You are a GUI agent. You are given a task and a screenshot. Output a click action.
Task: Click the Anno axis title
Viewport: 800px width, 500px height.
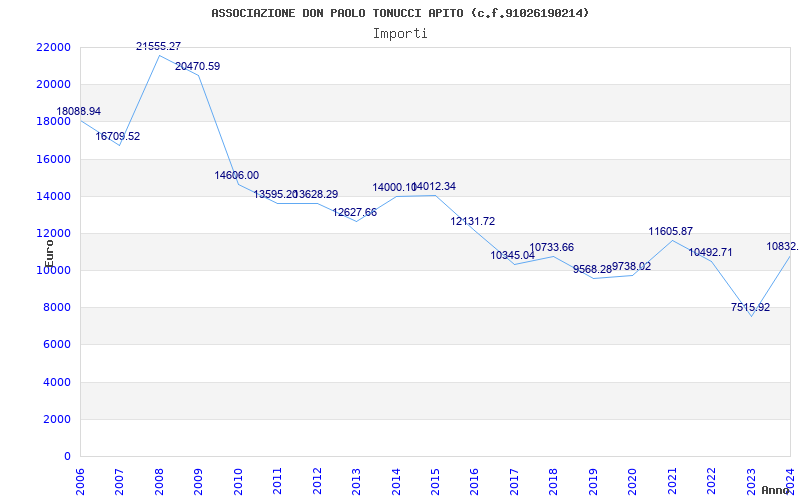pos(775,490)
